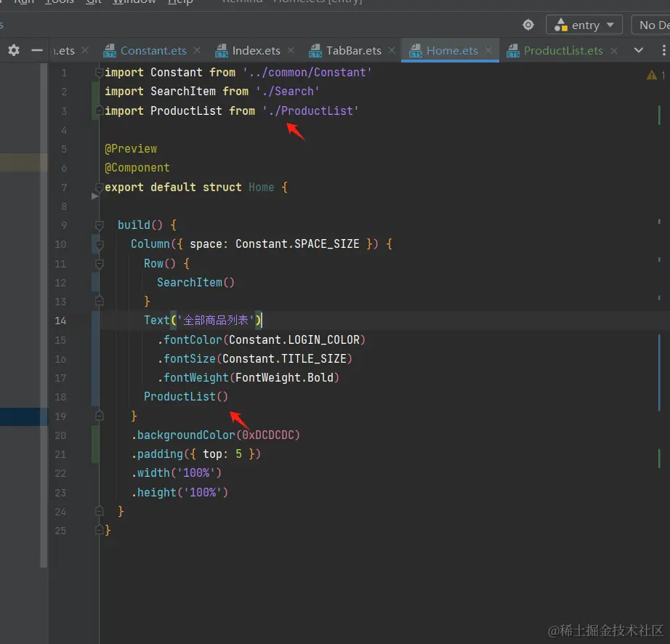Click the left panel vertical scrollbar
The width and height of the screenshot is (670, 644).
click(x=44, y=315)
